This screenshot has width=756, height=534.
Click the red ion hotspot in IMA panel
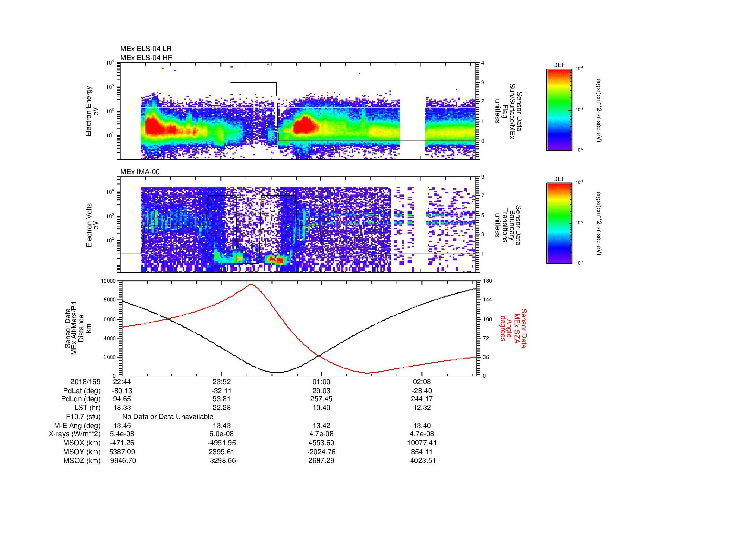[276, 260]
